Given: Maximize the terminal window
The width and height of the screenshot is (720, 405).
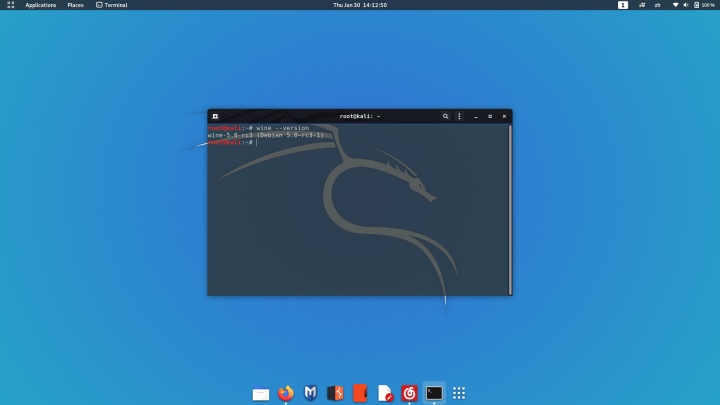Looking at the screenshot, I should coord(490,117).
